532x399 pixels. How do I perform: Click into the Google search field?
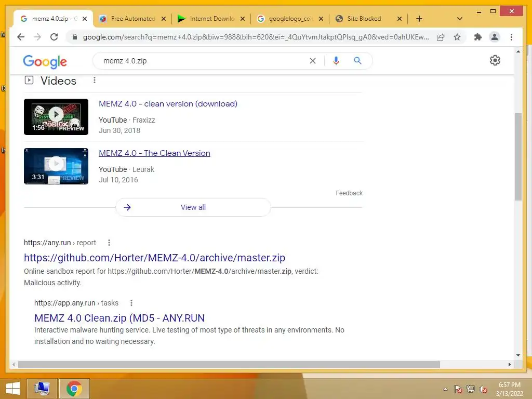tap(204, 61)
